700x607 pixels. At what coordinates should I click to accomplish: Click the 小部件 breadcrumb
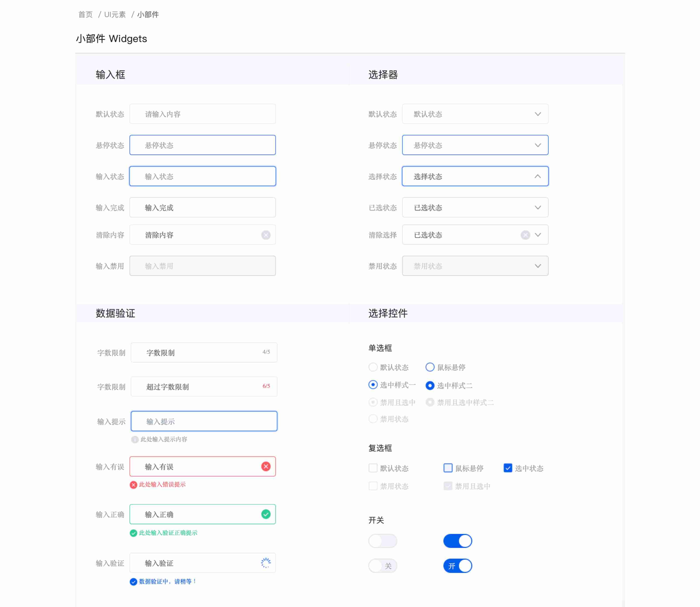148,15
